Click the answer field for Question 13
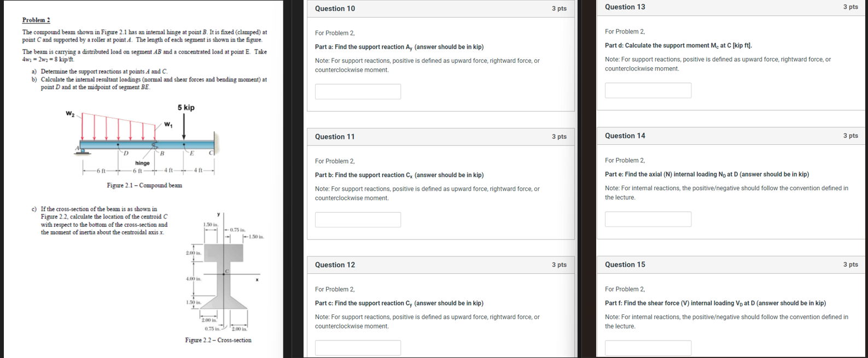Viewport: 868px width, 358px height. coord(648,90)
